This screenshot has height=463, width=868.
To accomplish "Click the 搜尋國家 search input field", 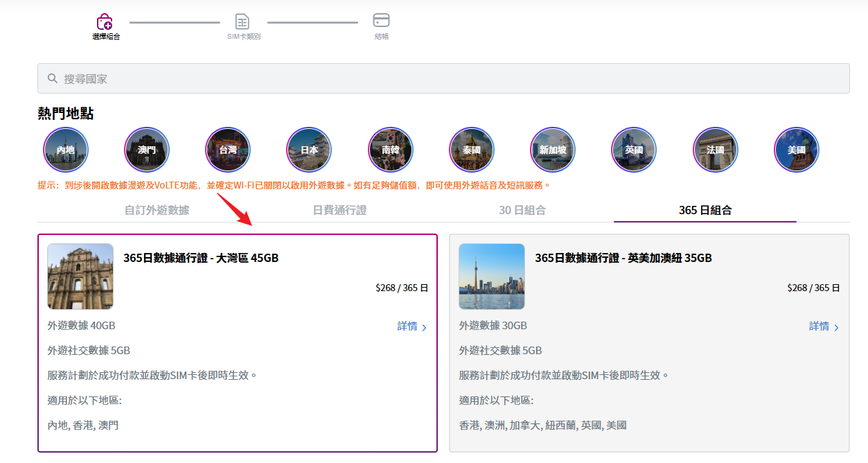I will 443,79.
